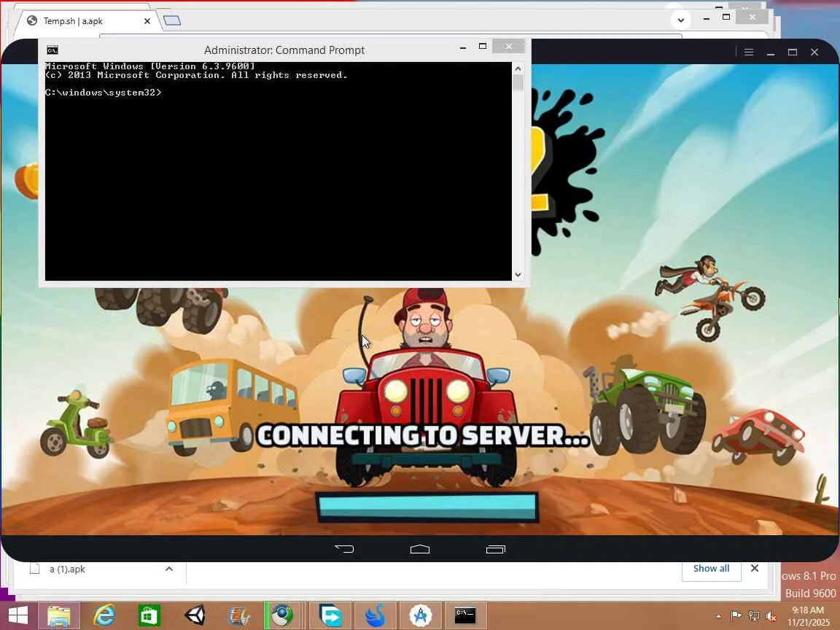
Task: Close the Temp.sh | a.apk tab
Action: tap(147, 21)
